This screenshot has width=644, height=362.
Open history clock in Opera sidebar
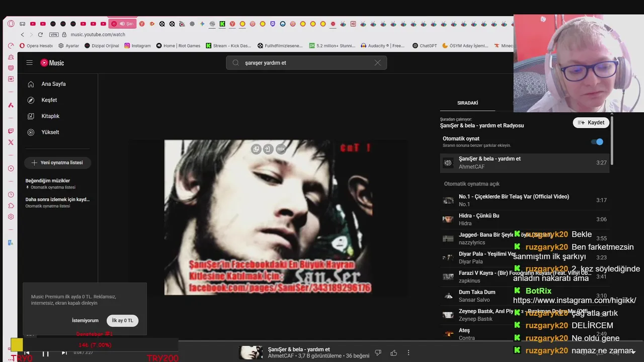point(11,195)
